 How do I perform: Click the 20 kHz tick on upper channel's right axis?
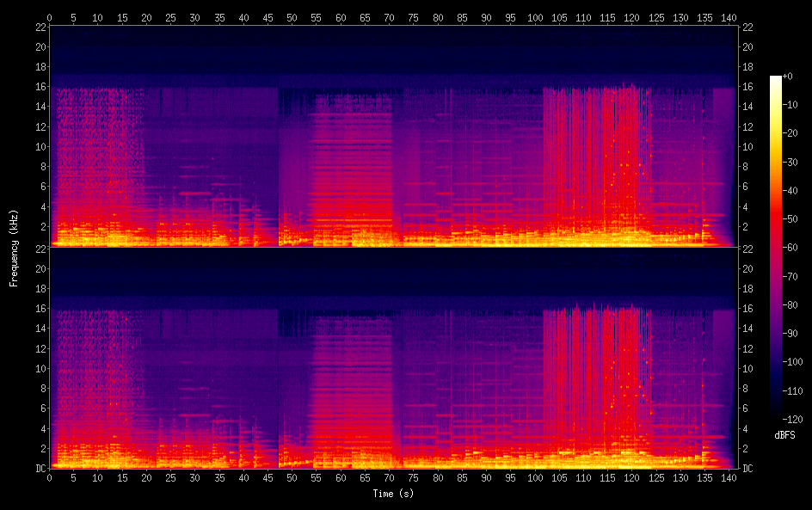click(747, 46)
